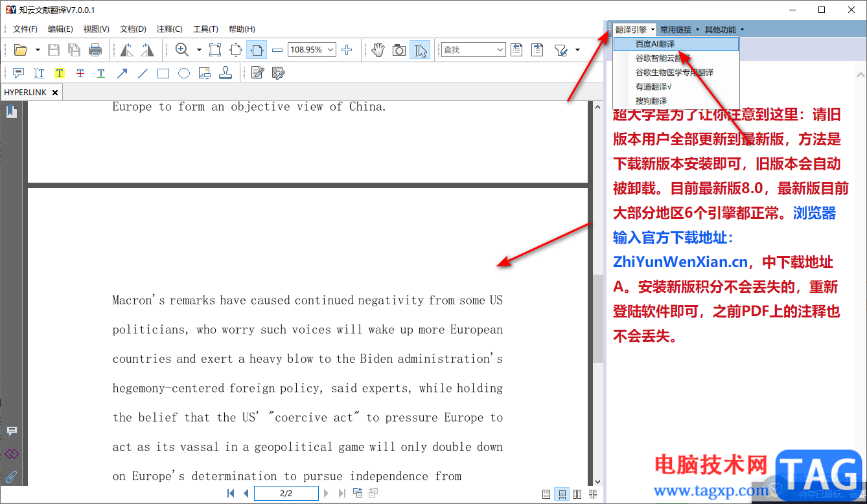Click the 2/2 page number field

[x=286, y=494]
